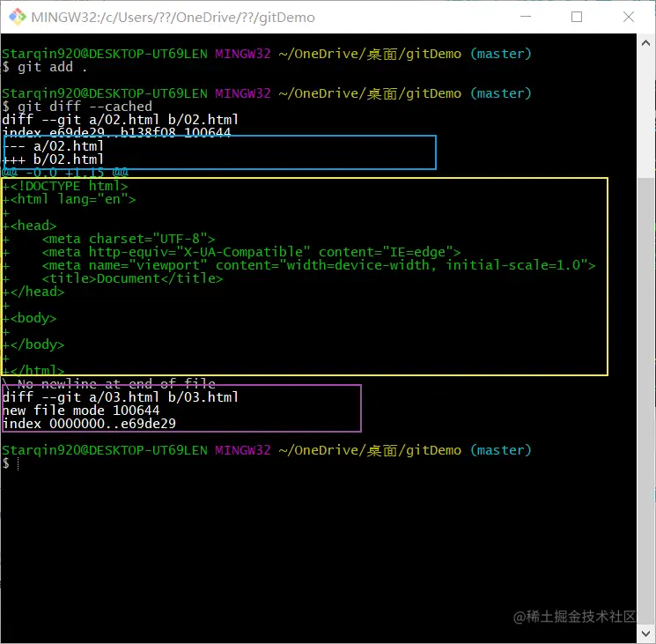Minimize the MINGW32 terminal window
Screen dimensions: 656x644
(526, 17)
